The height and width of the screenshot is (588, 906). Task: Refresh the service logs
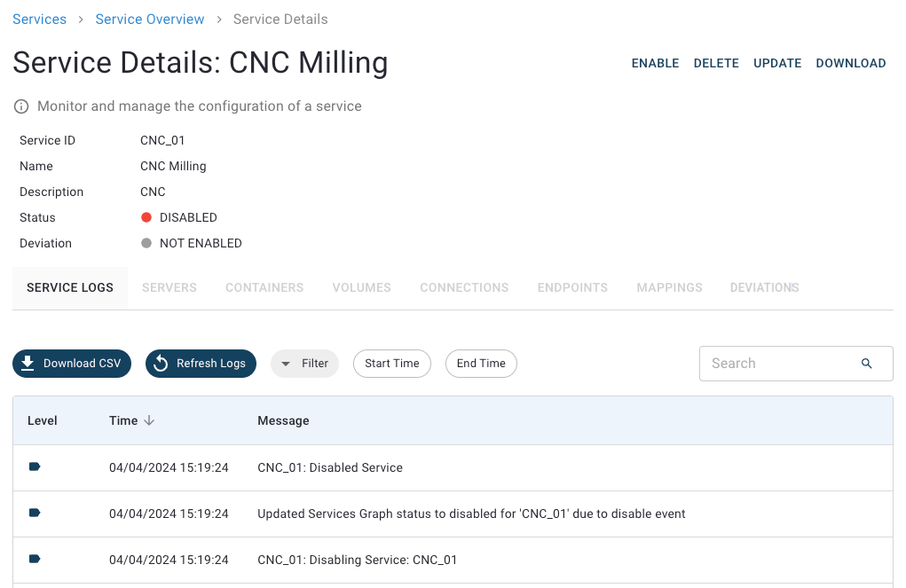point(201,364)
